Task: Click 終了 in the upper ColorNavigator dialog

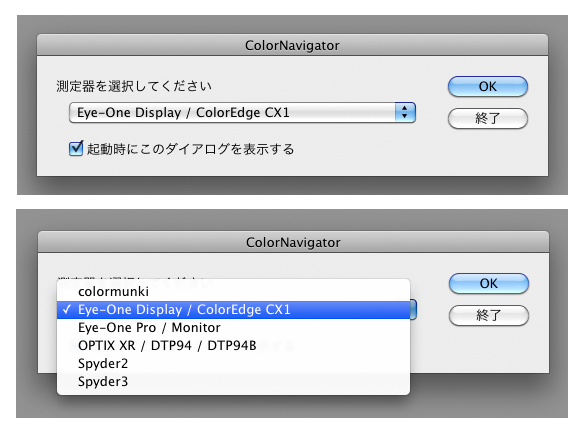Action: pos(487,118)
